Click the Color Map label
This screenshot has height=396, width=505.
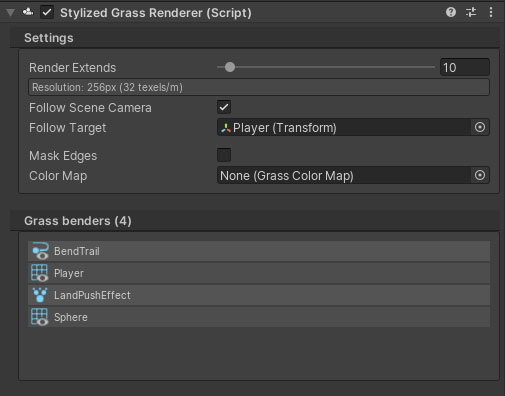58,176
